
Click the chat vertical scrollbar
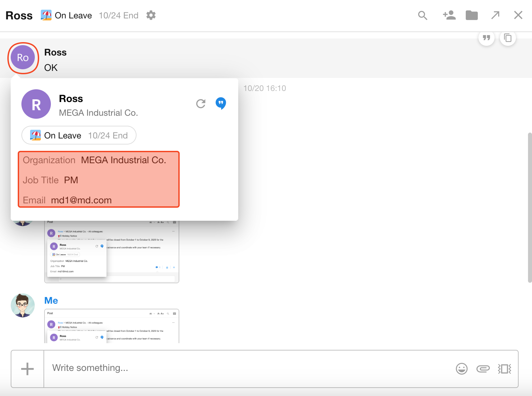pyautogui.click(x=529, y=207)
